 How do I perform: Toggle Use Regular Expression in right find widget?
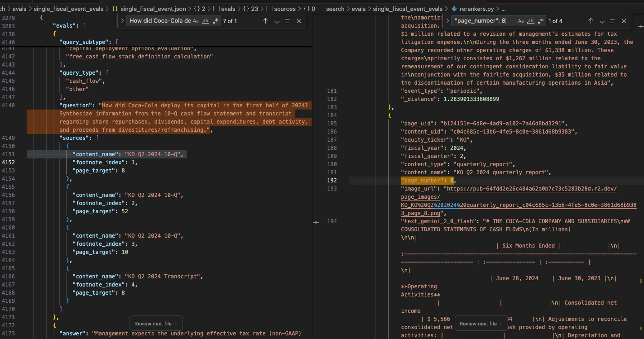[x=540, y=21]
